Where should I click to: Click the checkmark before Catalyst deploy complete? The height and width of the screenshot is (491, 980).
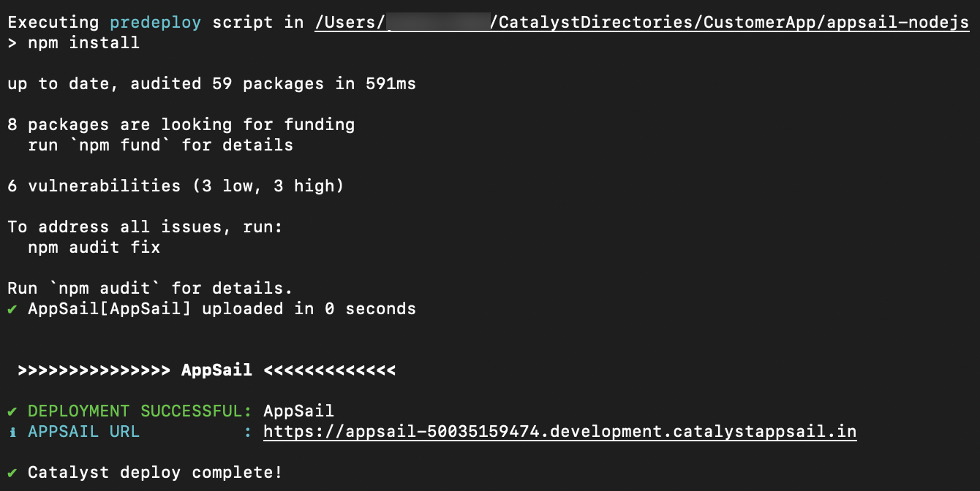coord(12,473)
